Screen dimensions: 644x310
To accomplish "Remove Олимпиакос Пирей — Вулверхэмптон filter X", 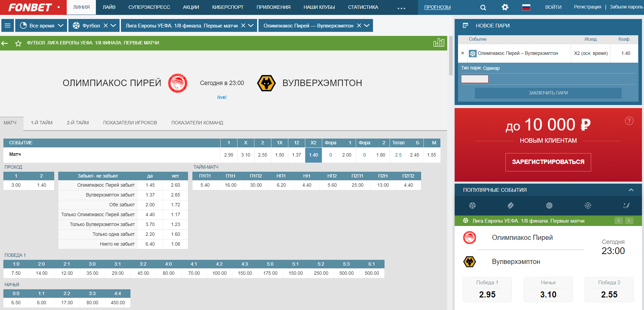I will 359,25.
